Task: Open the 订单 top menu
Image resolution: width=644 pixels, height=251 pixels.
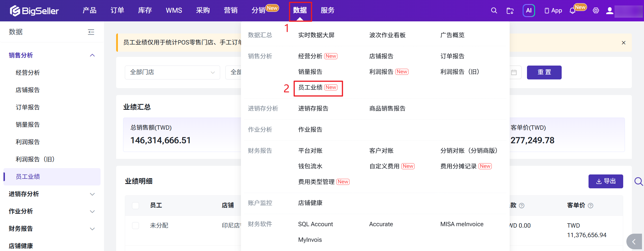Action: point(117,11)
